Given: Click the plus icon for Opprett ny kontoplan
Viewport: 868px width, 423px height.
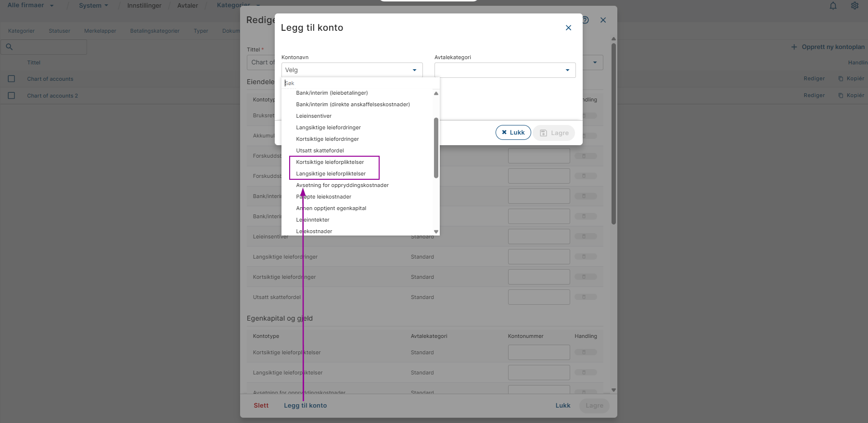Looking at the screenshot, I should click(x=794, y=47).
